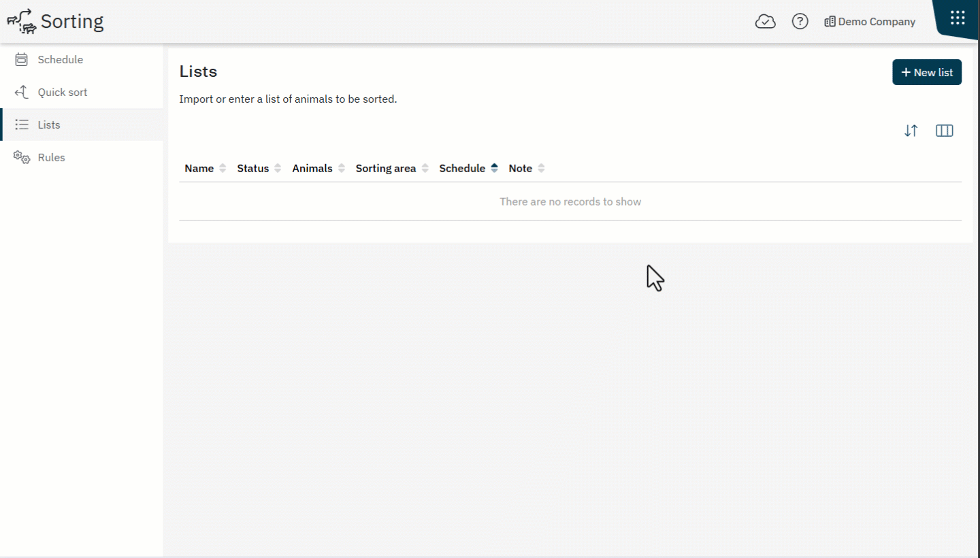Click the Sorting app title
Image resolution: width=980 pixels, height=558 pixels.
72,22
